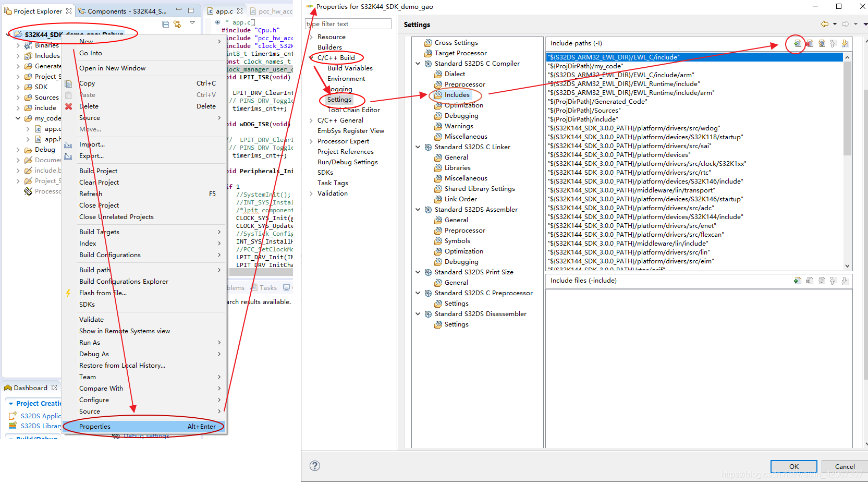Screen dimensions: 868x484
Task: Open S32DS Application Project link
Action: point(40,416)
